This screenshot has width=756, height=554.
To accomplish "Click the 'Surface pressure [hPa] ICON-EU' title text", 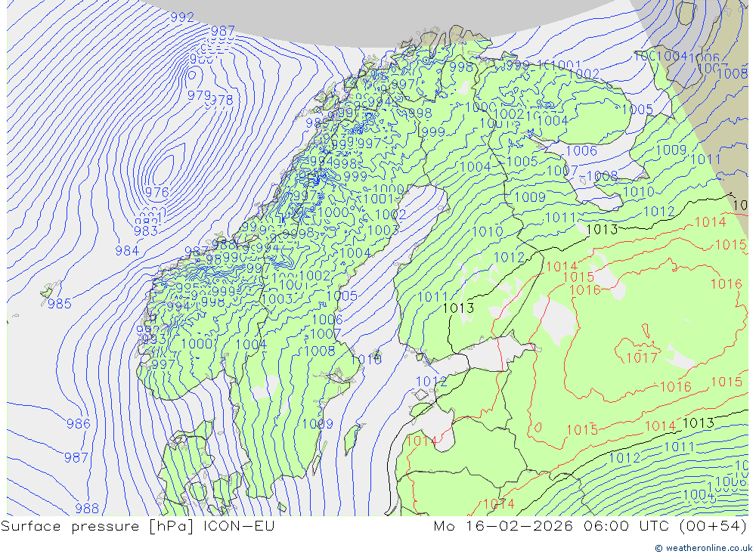I will click(x=138, y=526).
